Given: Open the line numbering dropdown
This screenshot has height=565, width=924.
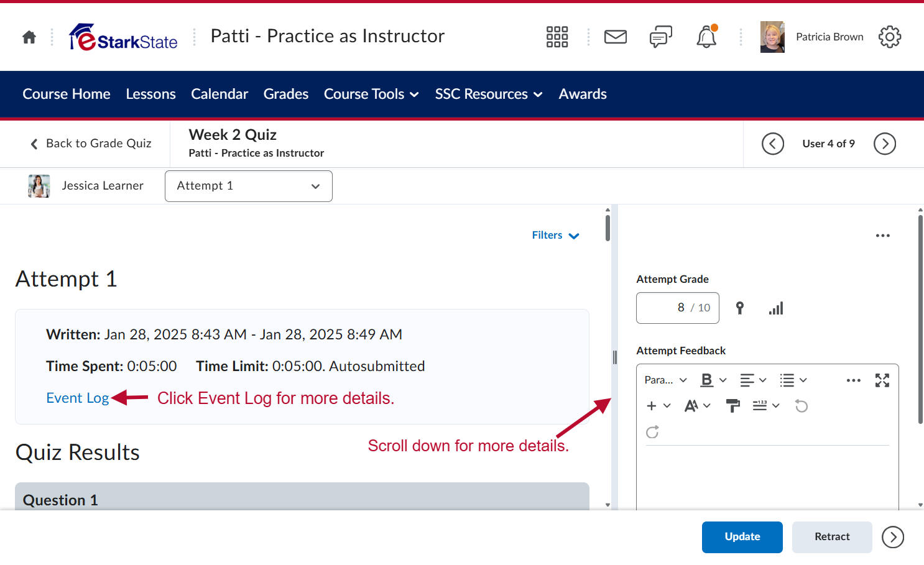Looking at the screenshot, I should (766, 406).
